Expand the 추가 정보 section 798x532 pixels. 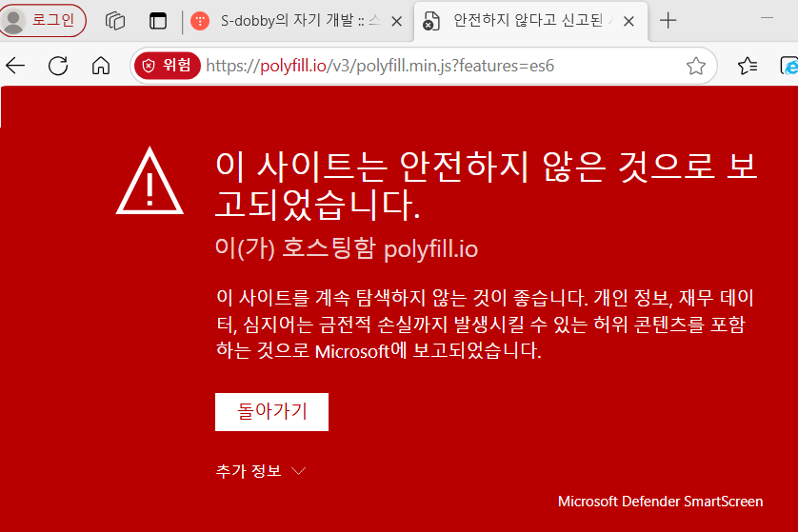[x=261, y=470]
